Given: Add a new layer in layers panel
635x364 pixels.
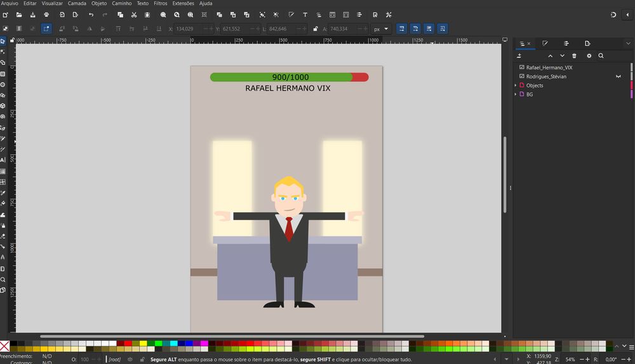Looking at the screenshot, I should tap(519, 56).
